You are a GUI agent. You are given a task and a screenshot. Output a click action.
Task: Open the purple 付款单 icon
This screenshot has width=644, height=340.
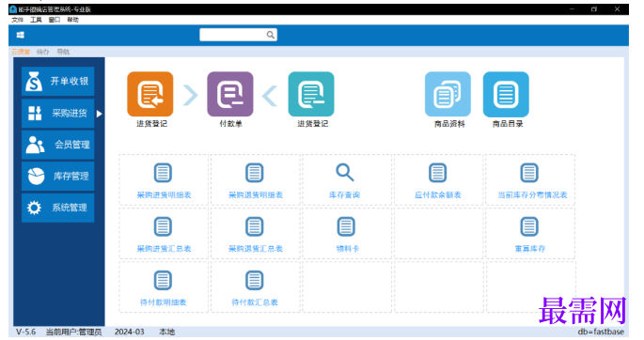click(x=230, y=94)
